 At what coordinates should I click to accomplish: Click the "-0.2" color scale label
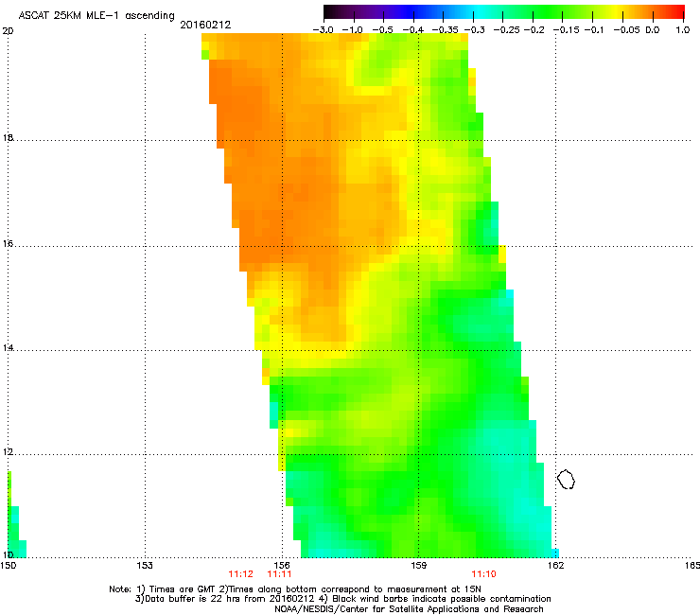534,30
